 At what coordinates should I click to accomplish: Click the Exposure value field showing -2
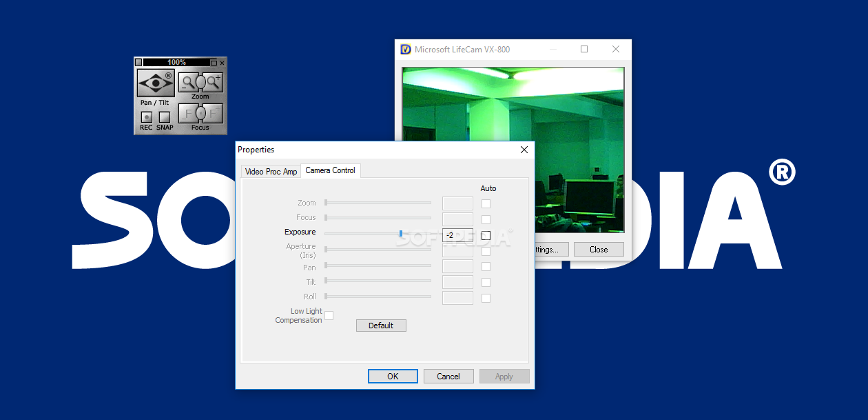[457, 235]
